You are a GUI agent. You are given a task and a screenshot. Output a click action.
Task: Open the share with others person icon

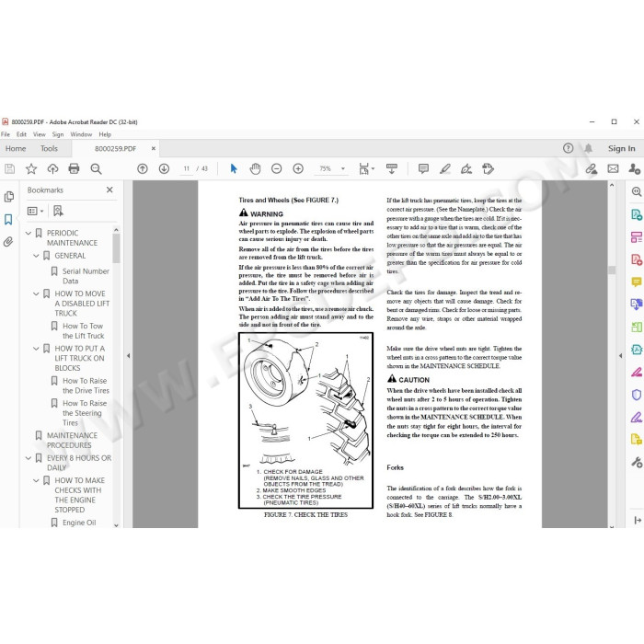pos(634,168)
